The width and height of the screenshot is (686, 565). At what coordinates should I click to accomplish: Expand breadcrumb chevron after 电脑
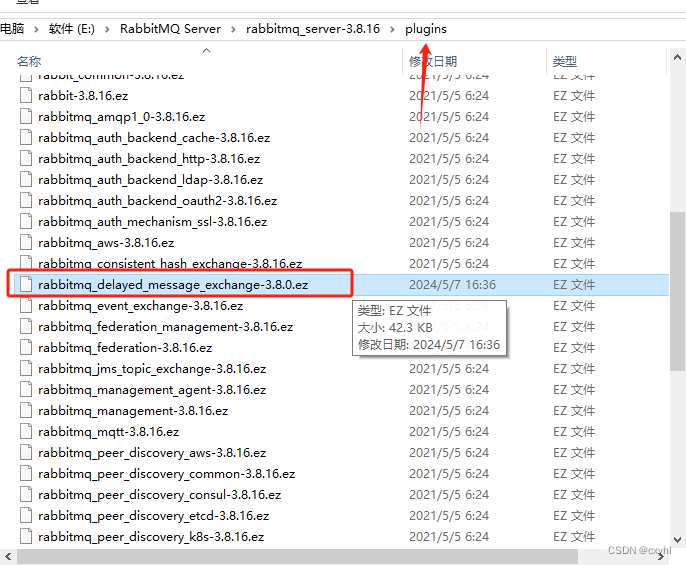(x=36, y=29)
